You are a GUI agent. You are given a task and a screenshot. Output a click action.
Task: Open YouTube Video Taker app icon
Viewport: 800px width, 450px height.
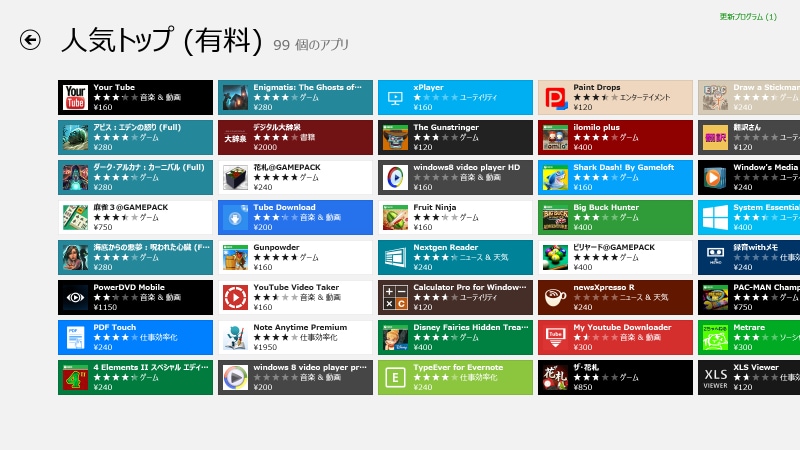[x=235, y=297]
